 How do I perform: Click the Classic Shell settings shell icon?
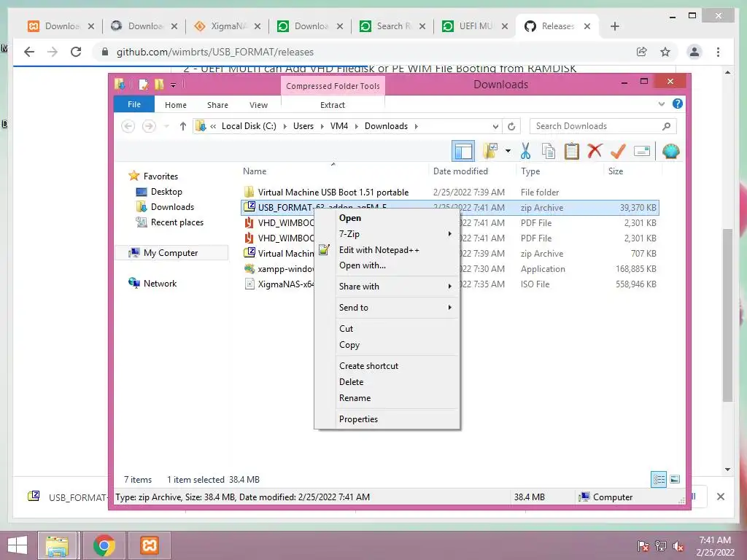point(671,152)
